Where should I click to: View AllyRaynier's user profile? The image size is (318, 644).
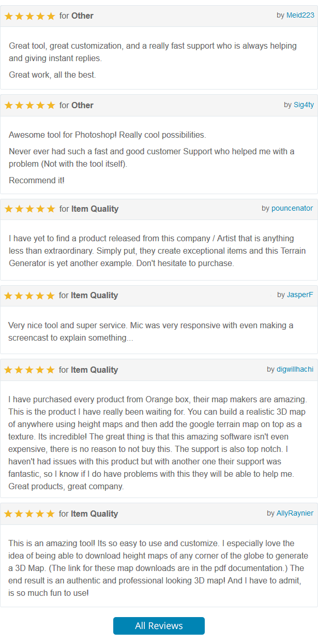click(x=295, y=513)
